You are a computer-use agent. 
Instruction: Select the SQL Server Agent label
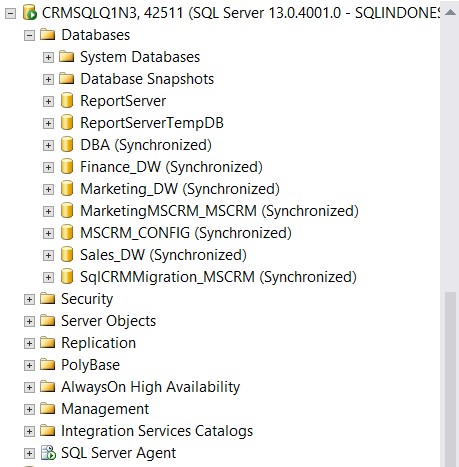coord(119,453)
